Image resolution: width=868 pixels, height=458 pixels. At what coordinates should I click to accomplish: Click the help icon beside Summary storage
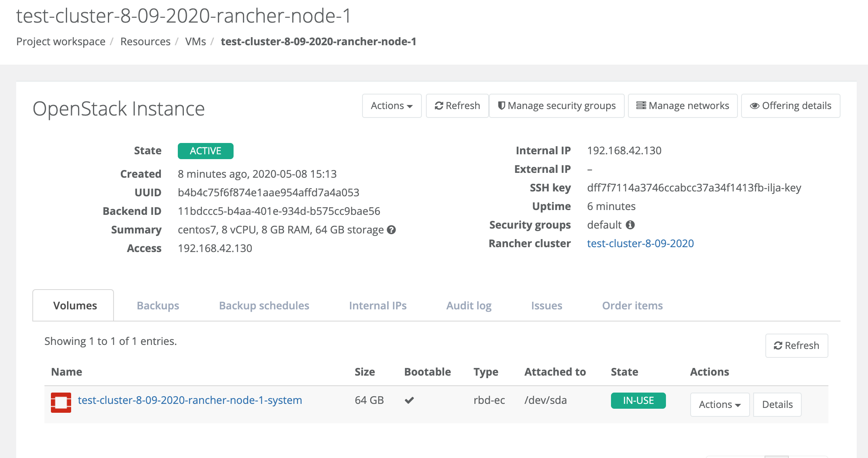click(391, 230)
